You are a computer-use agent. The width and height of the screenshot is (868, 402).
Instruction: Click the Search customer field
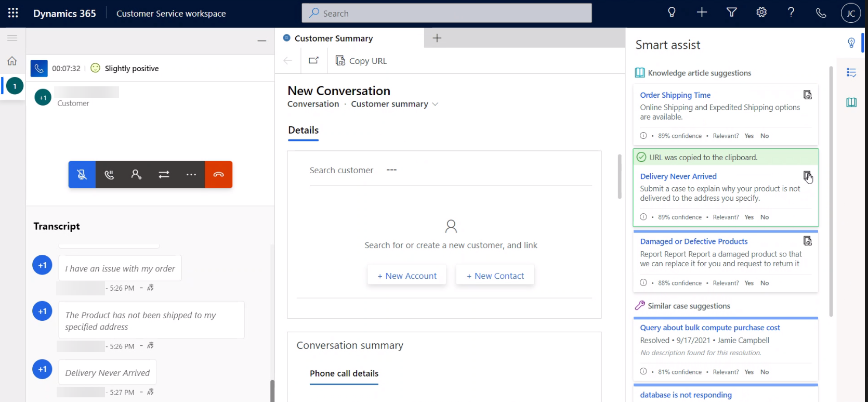(451, 170)
